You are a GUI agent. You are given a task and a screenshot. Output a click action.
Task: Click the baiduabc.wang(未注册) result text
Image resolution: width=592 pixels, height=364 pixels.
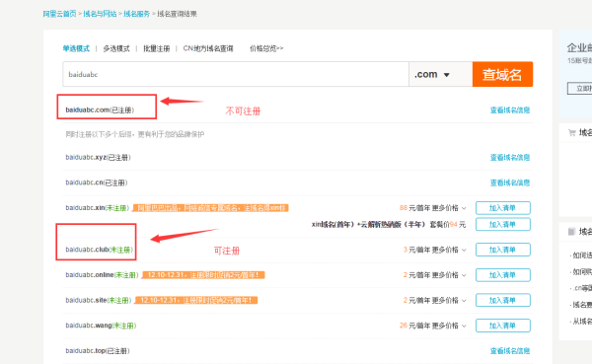pyautogui.click(x=101, y=326)
